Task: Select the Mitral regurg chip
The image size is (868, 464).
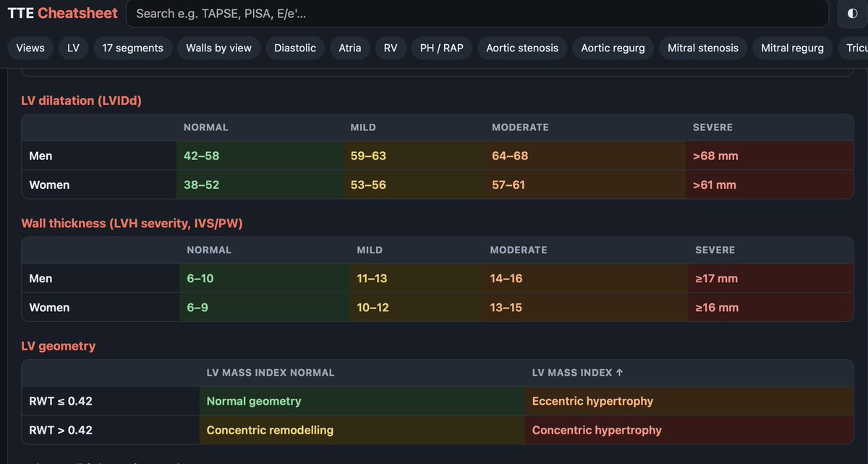Action: tap(793, 48)
